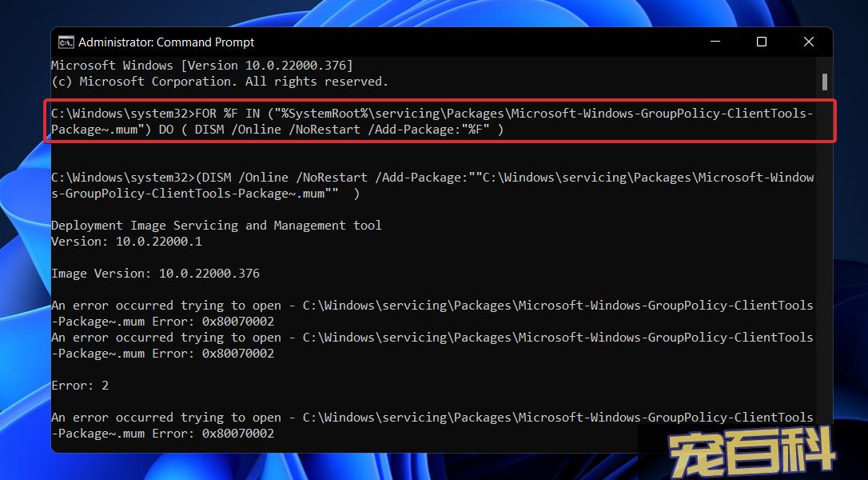Screen dimensions: 868x480
Task: Click the "Image Version: 10.0.22000.376" line
Action: pyautogui.click(x=155, y=274)
